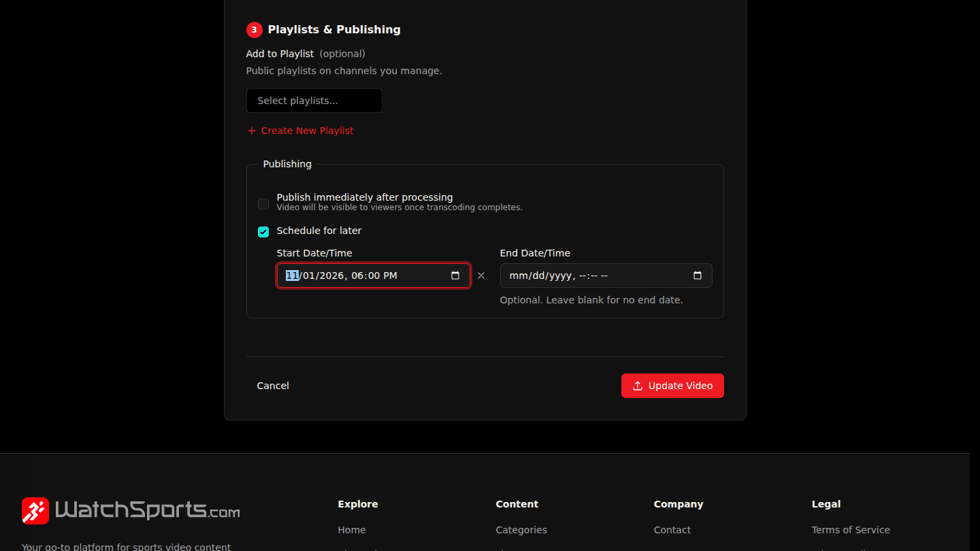This screenshot has height=551, width=980.
Task: Click the Content footer heading
Action: (x=517, y=504)
